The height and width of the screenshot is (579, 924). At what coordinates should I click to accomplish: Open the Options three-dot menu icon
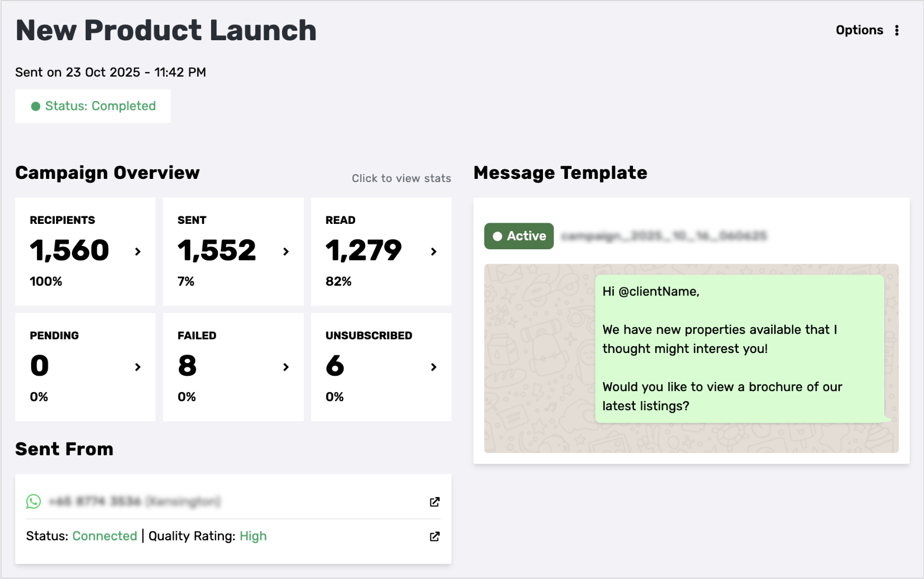(896, 30)
